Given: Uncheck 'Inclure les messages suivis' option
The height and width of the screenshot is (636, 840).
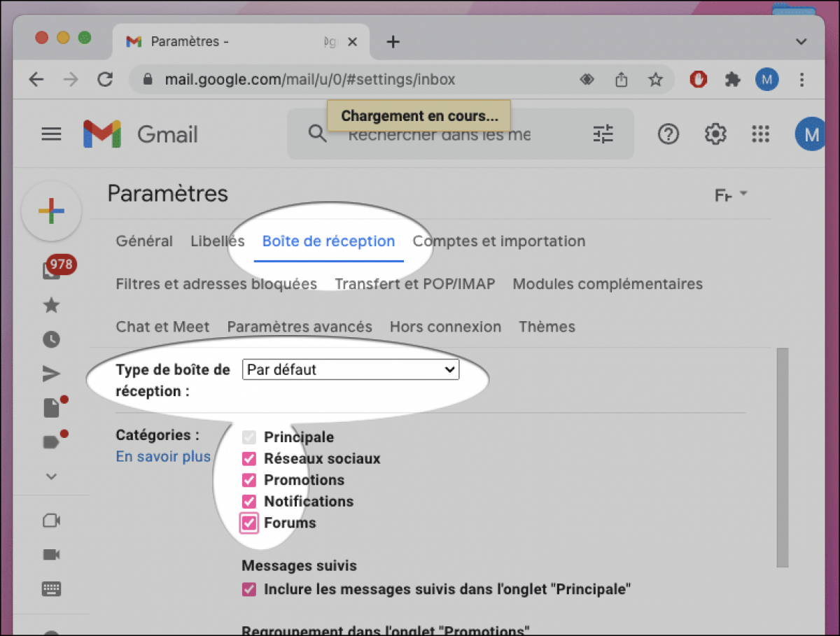Looking at the screenshot, I should pyautogui.click(x=248, y=589).
